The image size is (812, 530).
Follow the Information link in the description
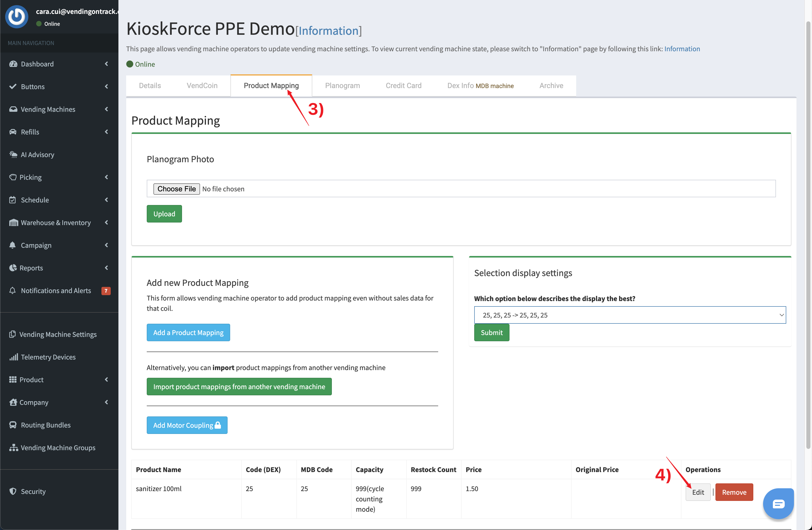[682, 49]
